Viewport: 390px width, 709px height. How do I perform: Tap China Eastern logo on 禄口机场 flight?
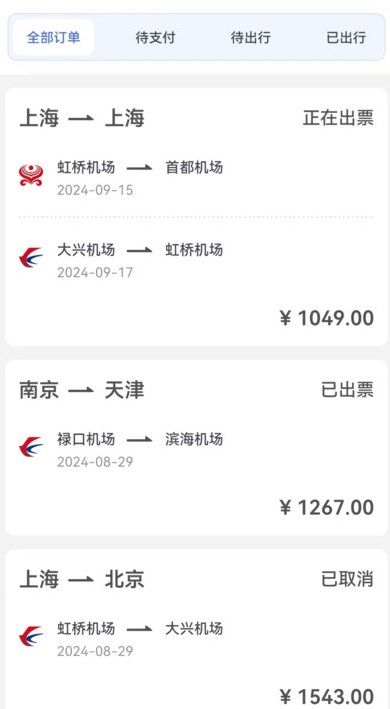[31, 447]
